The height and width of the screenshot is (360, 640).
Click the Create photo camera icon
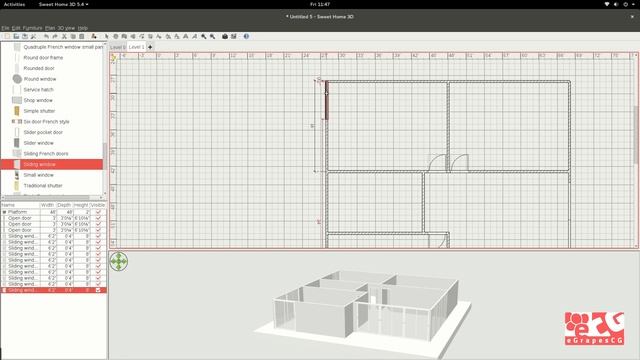(225, 36)
